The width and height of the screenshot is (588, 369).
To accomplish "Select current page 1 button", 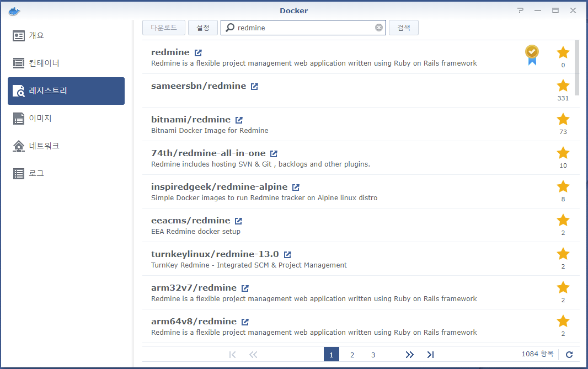I will coord(332,354).
